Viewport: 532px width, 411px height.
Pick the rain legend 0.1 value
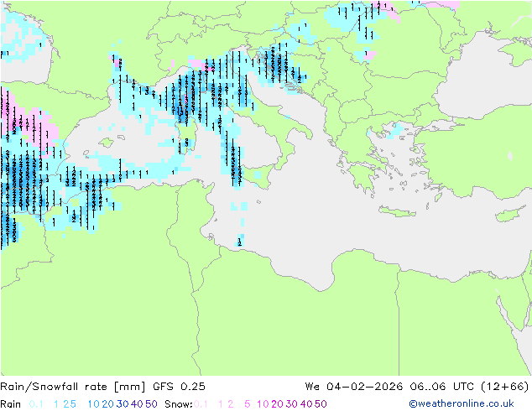(x=36, y=404)
